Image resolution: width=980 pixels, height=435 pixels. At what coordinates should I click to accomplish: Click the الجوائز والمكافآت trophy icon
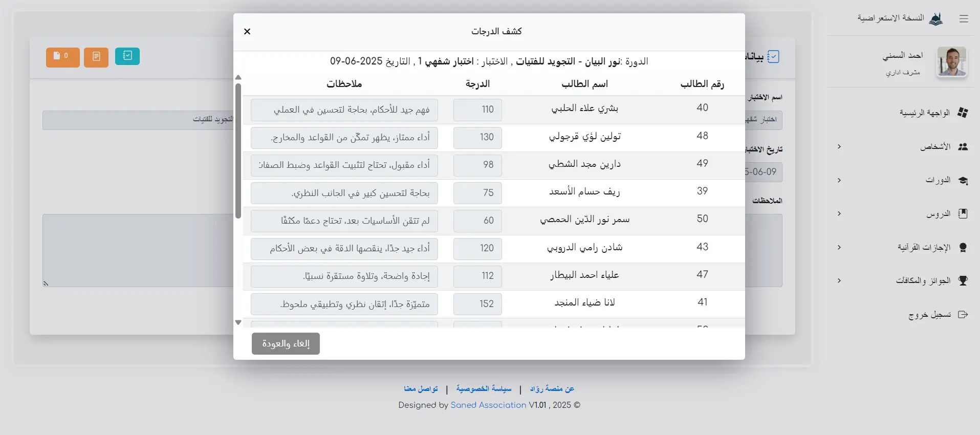(963, 280)
